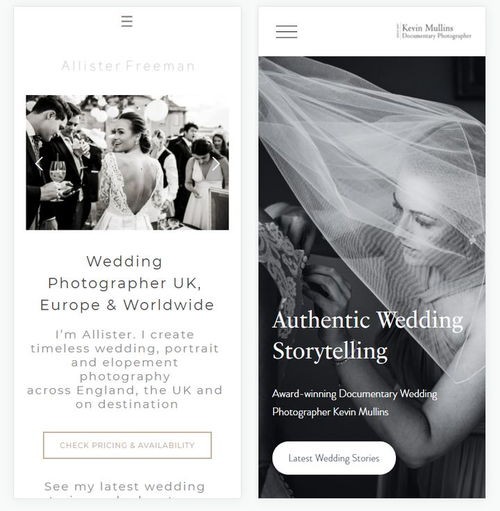Show previous slide with left arrow
Screen dimensions: 500x511
(x=39, y=164)
